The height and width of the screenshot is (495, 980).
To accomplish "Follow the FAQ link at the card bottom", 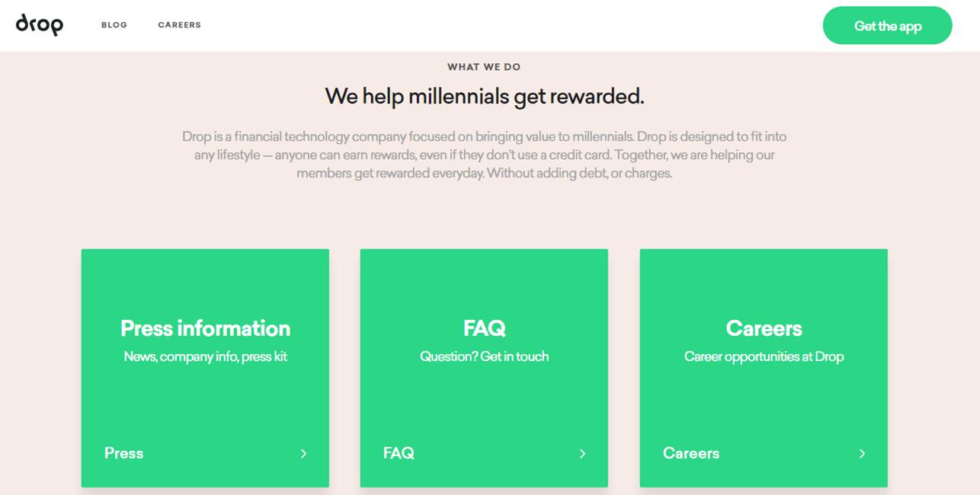I will tap(398, 453).
